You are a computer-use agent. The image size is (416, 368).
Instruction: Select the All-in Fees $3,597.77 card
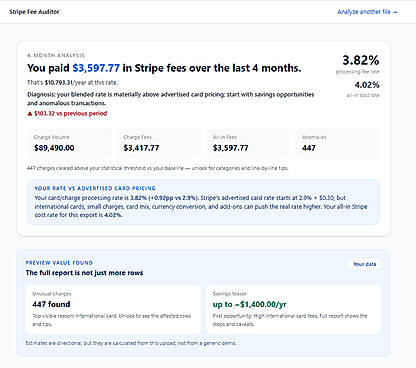coord(248,143)
